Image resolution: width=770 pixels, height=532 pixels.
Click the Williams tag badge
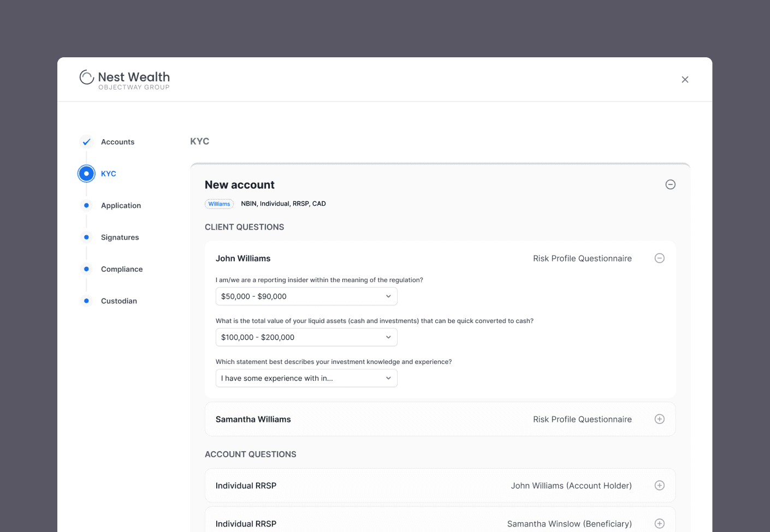click(219, 204)
